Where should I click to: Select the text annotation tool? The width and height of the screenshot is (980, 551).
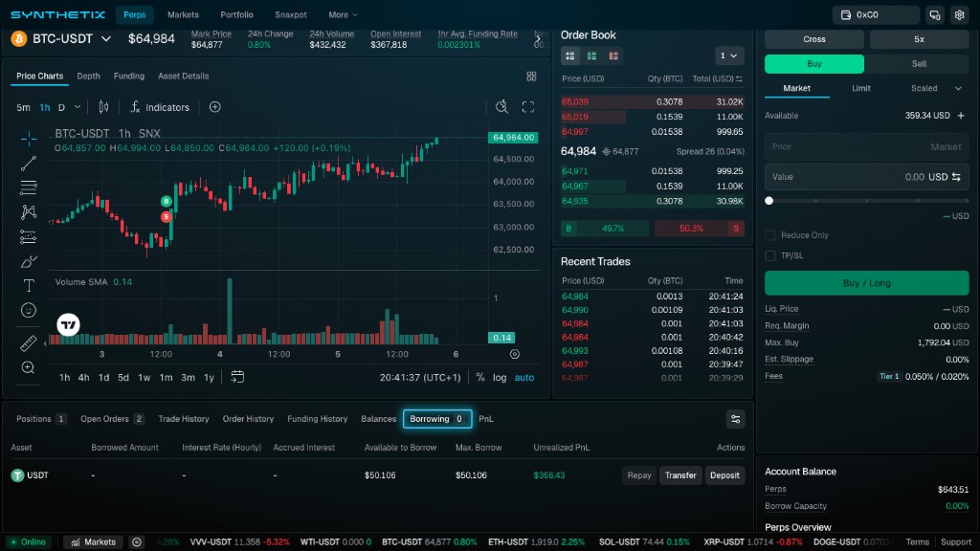(x=29, y=285)
